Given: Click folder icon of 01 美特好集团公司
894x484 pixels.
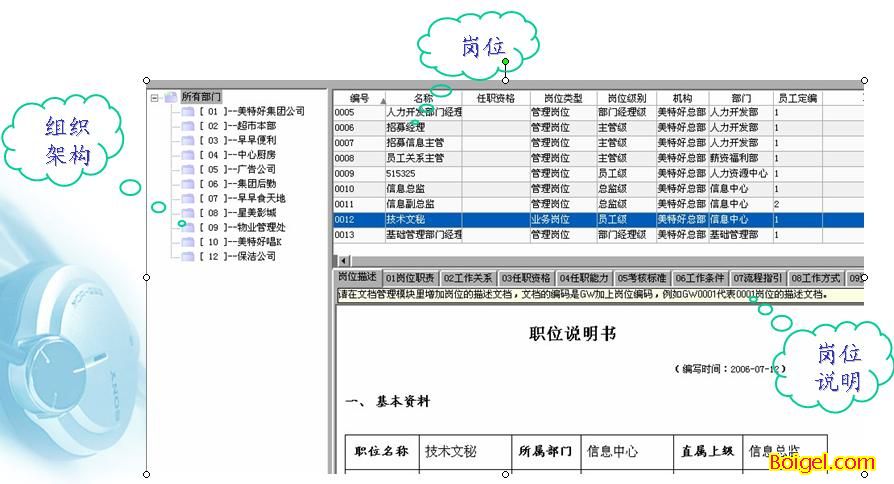Looking at the screenshot, I should 188,112.
